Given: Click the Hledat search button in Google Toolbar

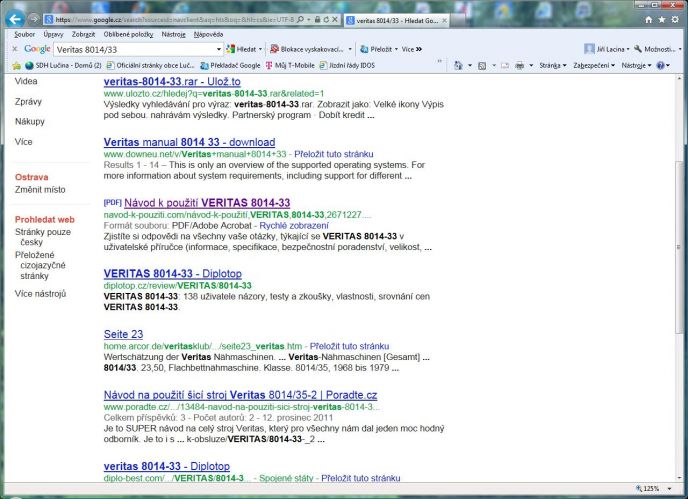Looking at the screenshot, I should [x=242, y=49].
